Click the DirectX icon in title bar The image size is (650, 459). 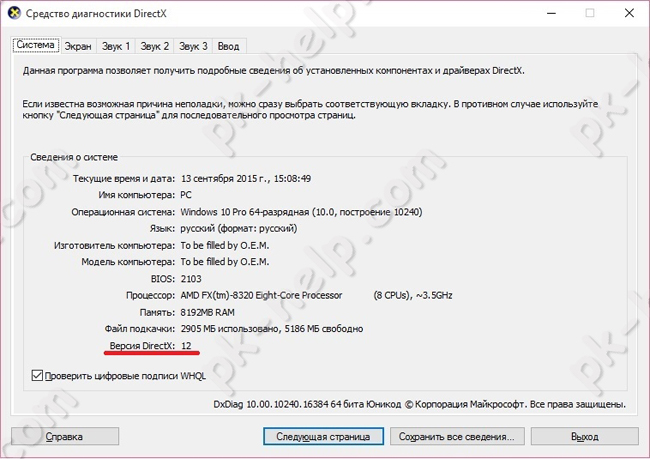click(x=15, y=13)
